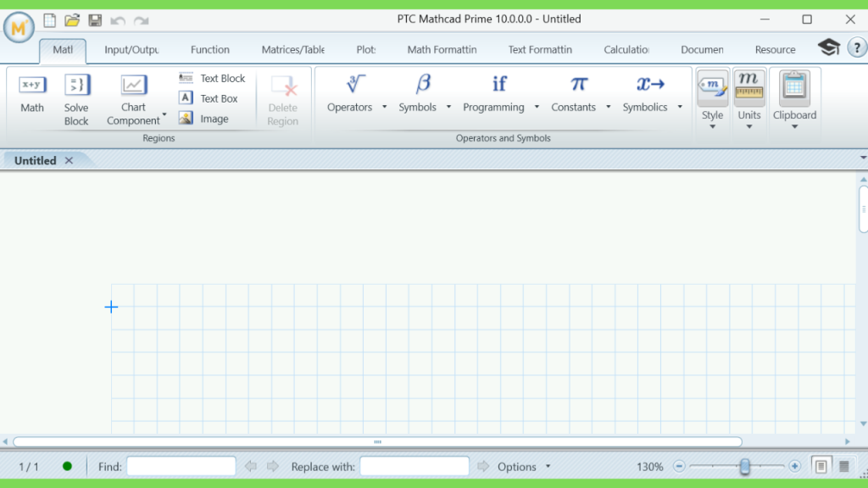Open the Units group

(x=749, y=100)
